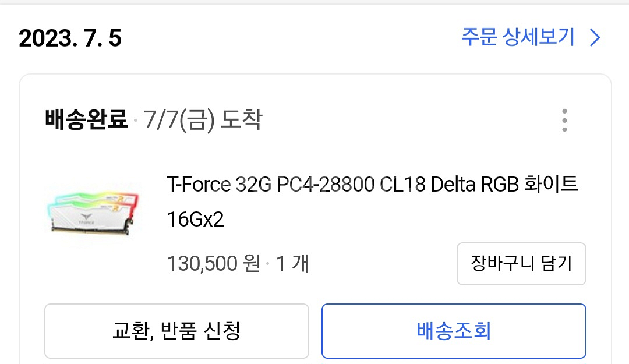Click the gray divider bar above the order date

click(x=314, y=2)
